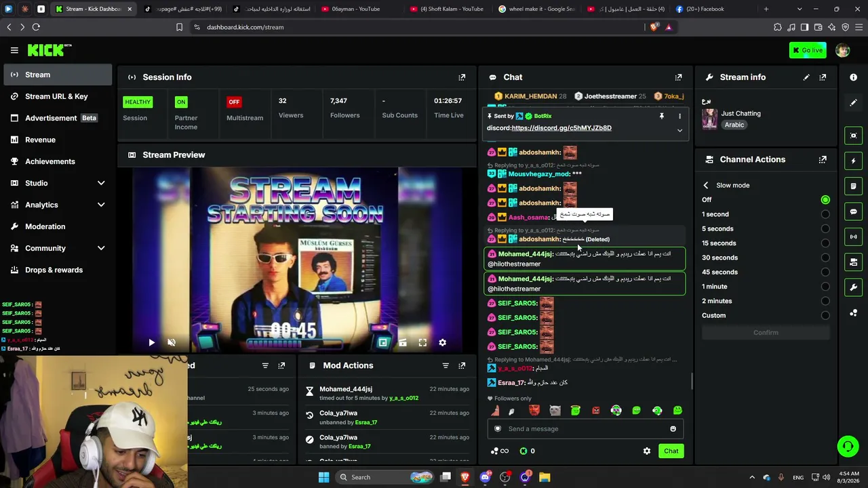Send message with the Chat button
Viewport: 868px width, 488px height.
[671, 451]
